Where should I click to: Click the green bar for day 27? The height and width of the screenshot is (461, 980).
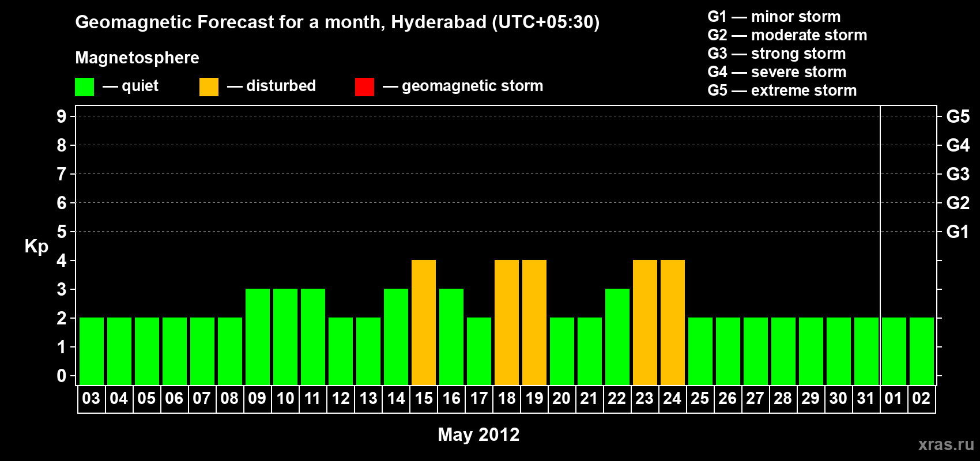point(756,351)
